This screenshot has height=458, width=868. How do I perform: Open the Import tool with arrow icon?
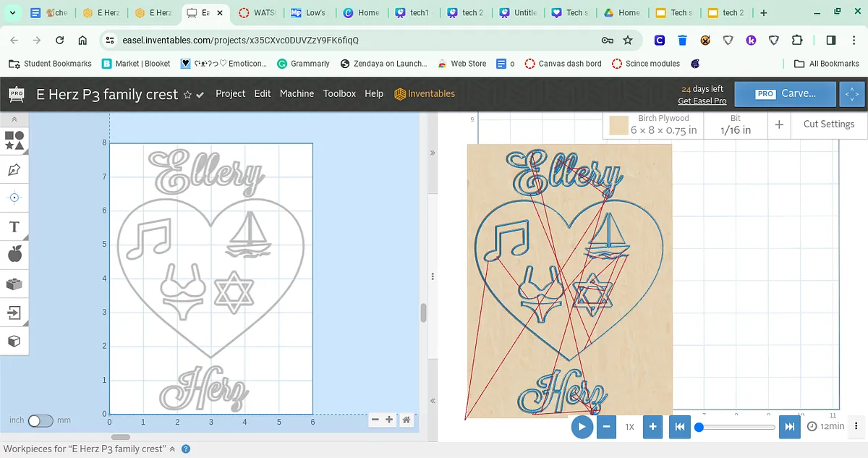click(14, 313)
